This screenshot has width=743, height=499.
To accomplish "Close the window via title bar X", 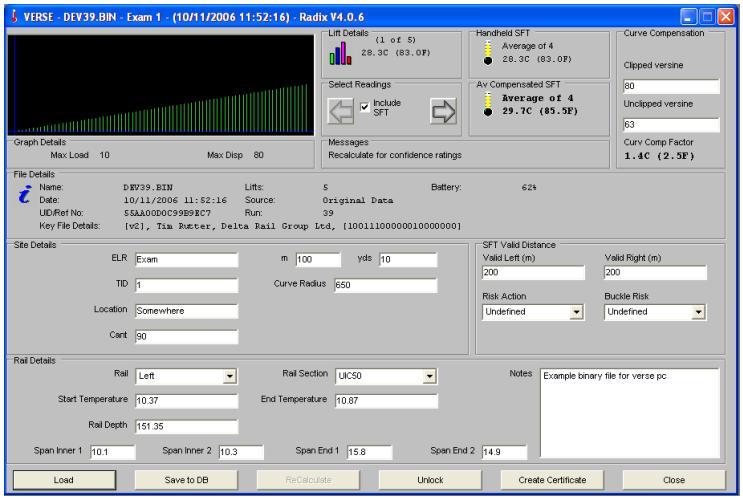I will click(x=725, y=17).
